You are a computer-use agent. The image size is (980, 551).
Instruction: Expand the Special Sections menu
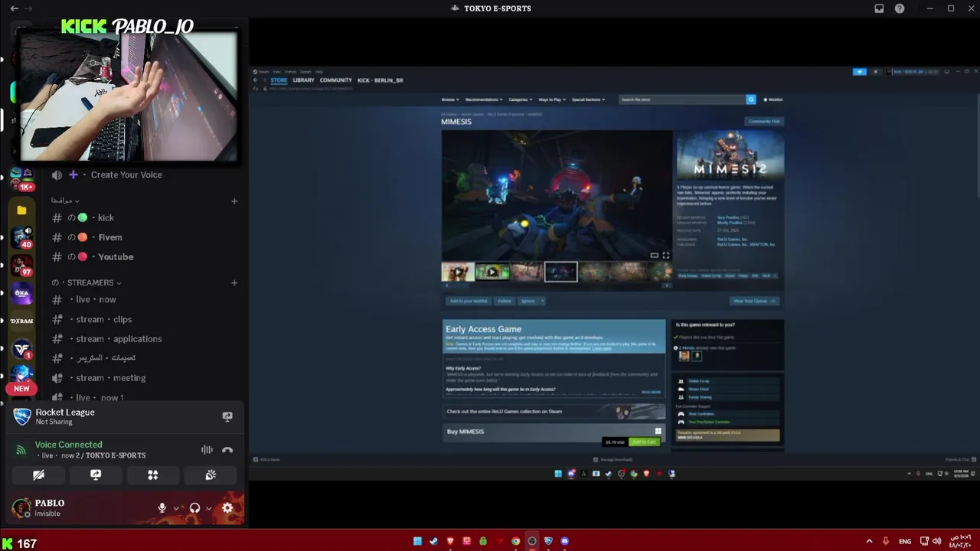[588, 99]
